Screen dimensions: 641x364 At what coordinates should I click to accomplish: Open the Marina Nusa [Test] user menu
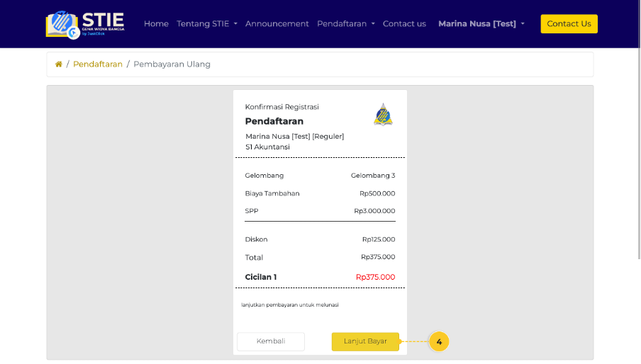point(481,24)
